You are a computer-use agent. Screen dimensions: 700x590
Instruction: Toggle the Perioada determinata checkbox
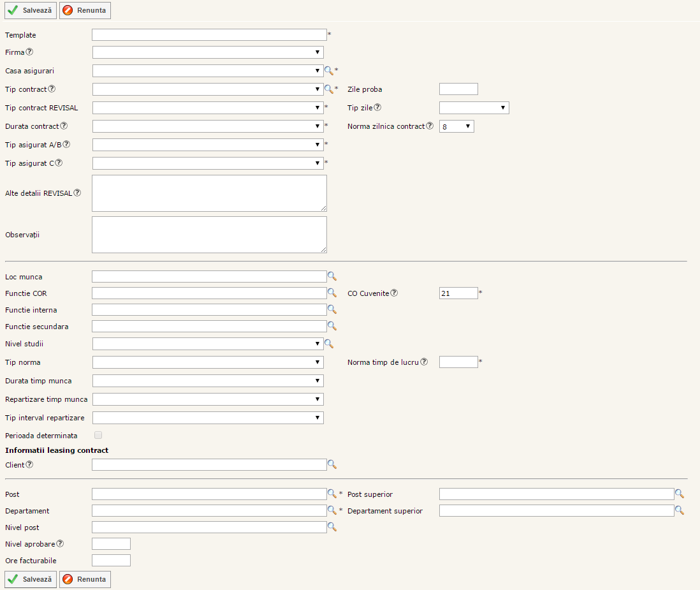(x=98, y=435)
